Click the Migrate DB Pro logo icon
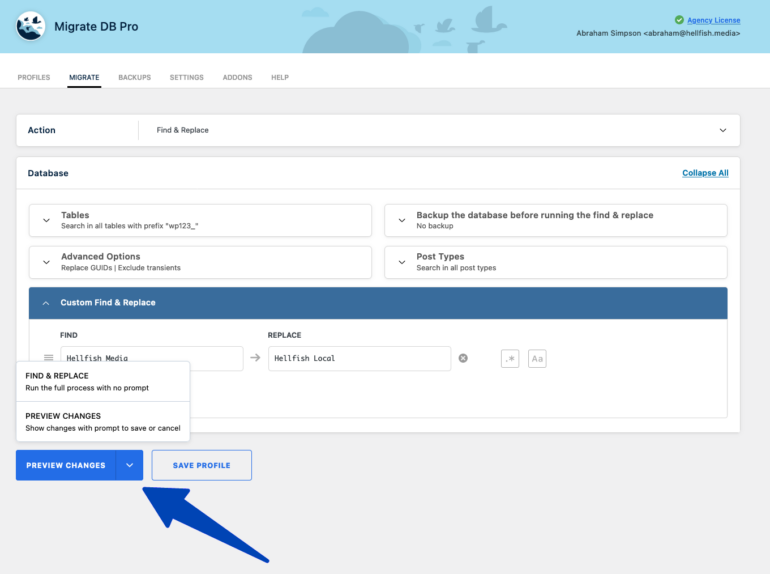This screenshot has width=770, height=574. click(x=31, y=26)
